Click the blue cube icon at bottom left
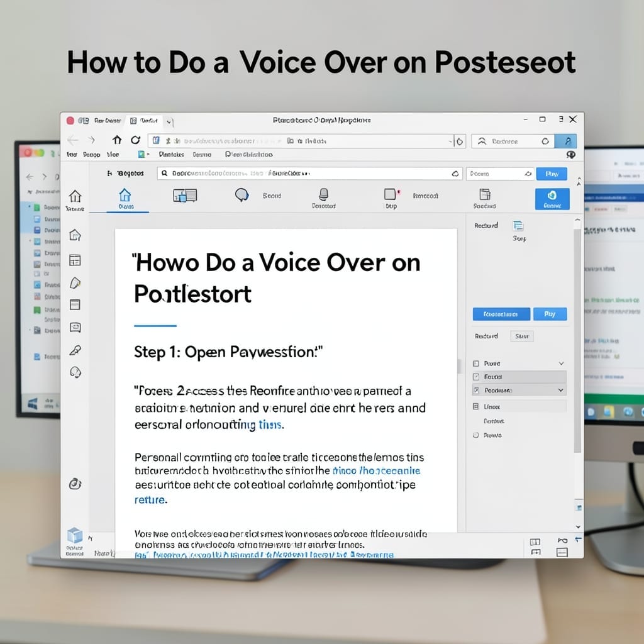644x644 pixels. (75, 536)
